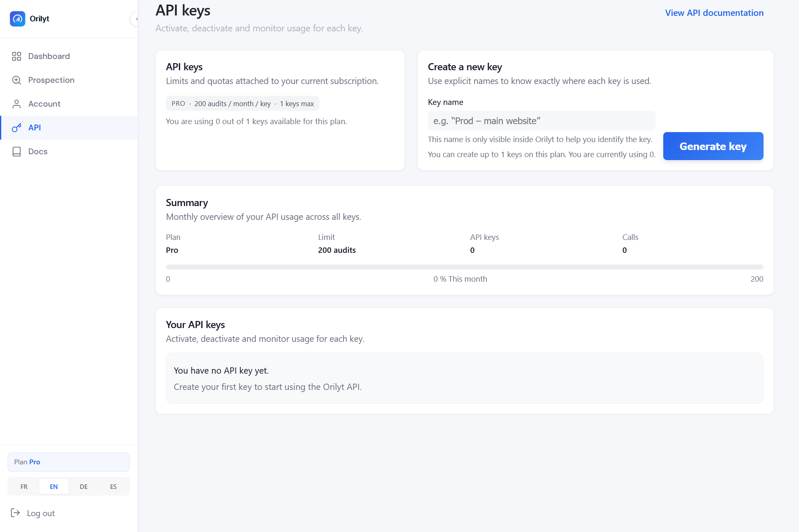Click the API key icon

click(x=17, y=128)
